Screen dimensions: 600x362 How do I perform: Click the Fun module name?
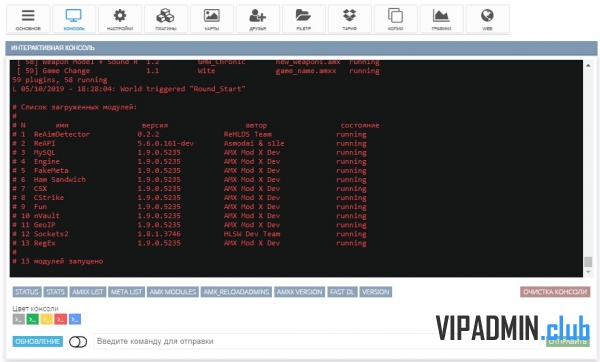(x=40, y=207)
